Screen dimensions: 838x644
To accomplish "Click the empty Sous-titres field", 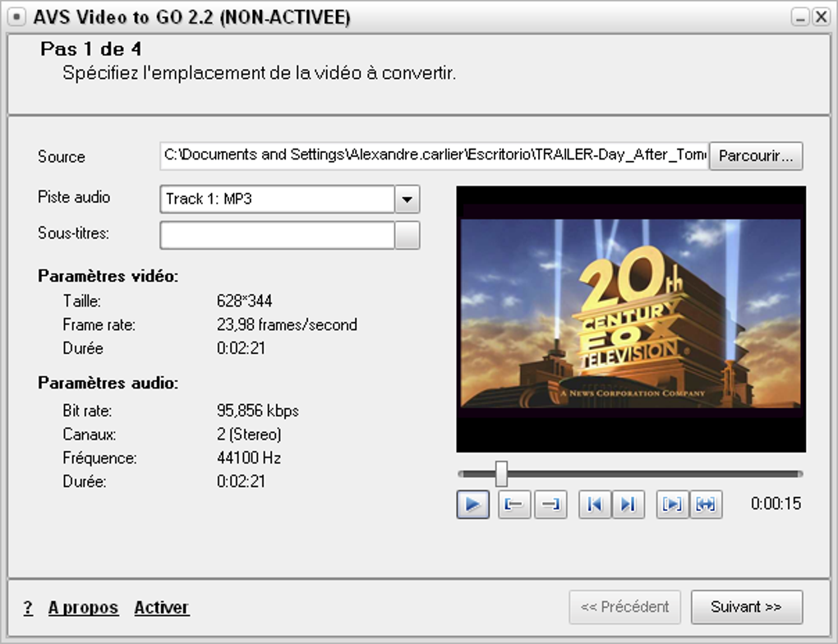I will [x=277, y=235].
